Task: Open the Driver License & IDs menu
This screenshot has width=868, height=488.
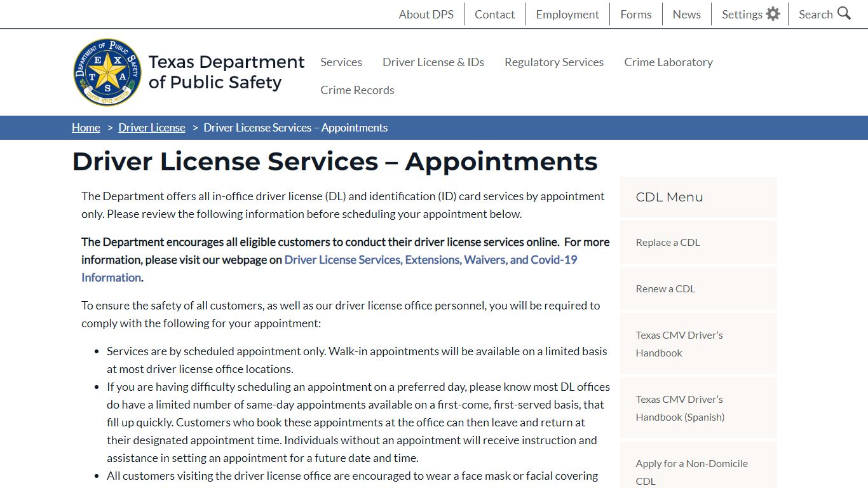Action: (x=433, y=62)
